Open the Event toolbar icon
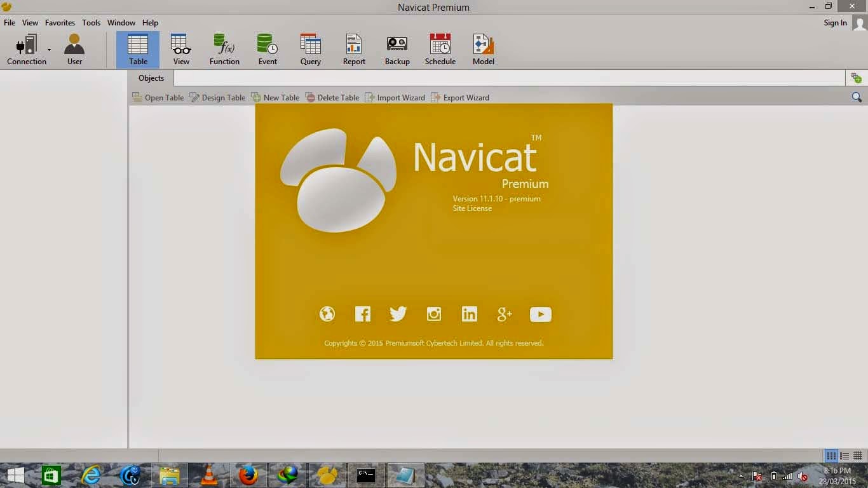Screen dimensions: 868x488 [x=268, y=50]
